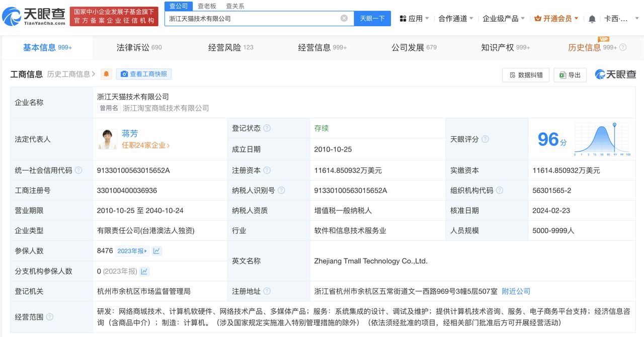Click the TianYanCha logo
644x337 pixels.
tap(34, 17)
